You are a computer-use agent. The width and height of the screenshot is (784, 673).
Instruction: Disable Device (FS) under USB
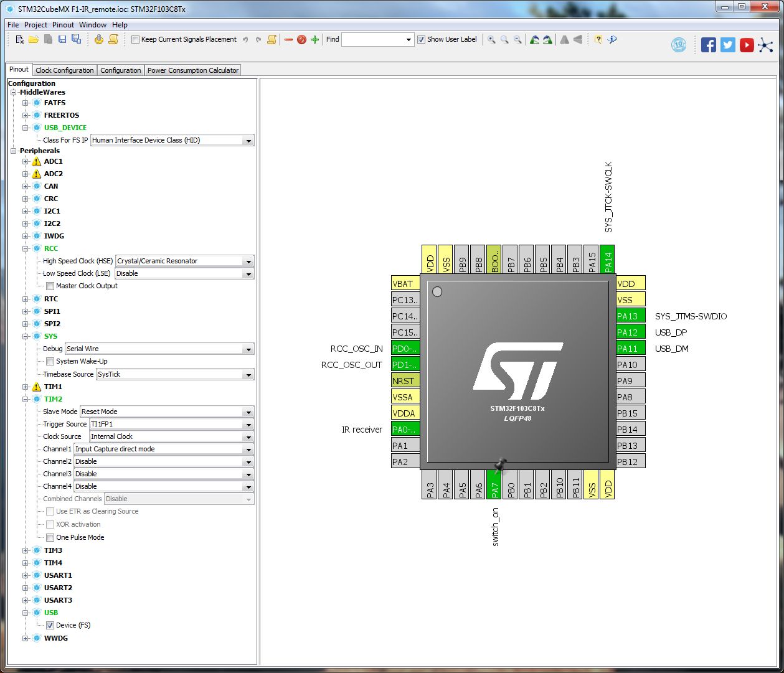coord(49,625)
